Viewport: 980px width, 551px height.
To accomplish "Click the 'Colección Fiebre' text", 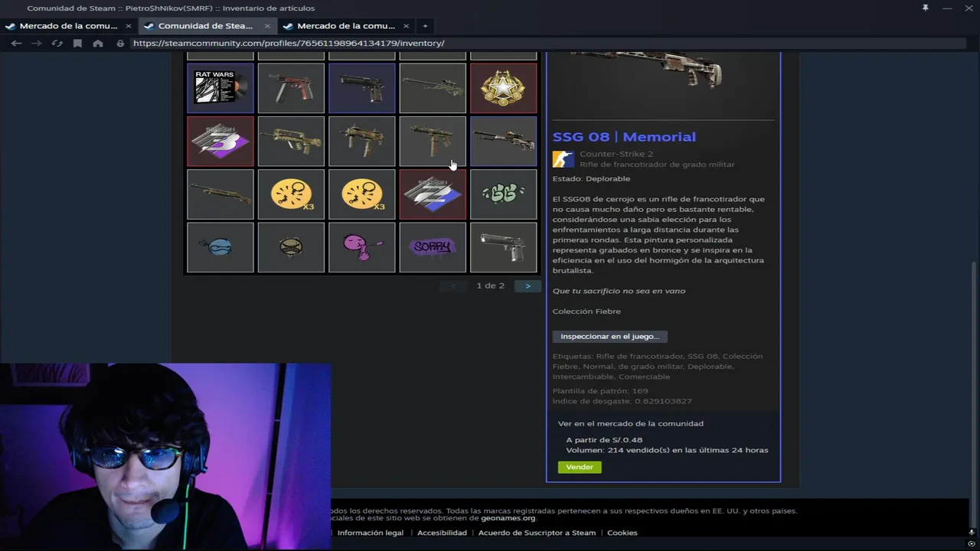I will 586,311.
